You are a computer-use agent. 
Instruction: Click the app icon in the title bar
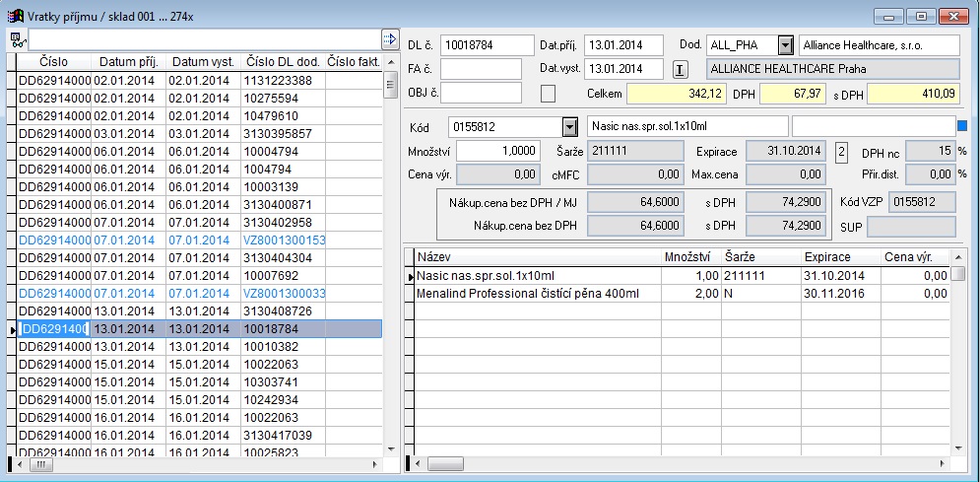point(14,15)
